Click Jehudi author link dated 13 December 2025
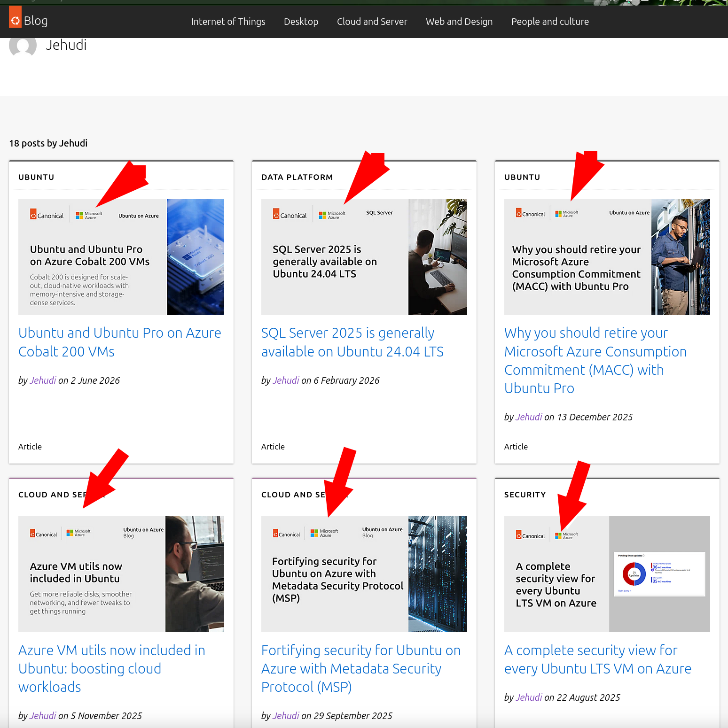The width and height of the screenshot is (728, 728). [529, 417]
